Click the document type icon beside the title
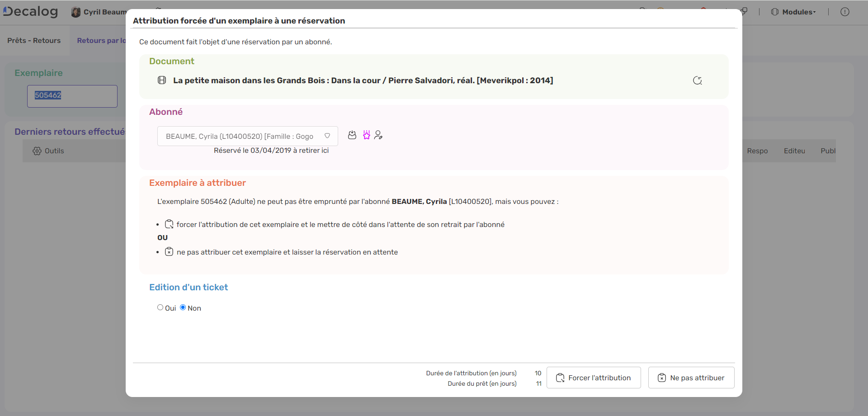The height and width of the screenshot is (416, 868). coord(162,80)
